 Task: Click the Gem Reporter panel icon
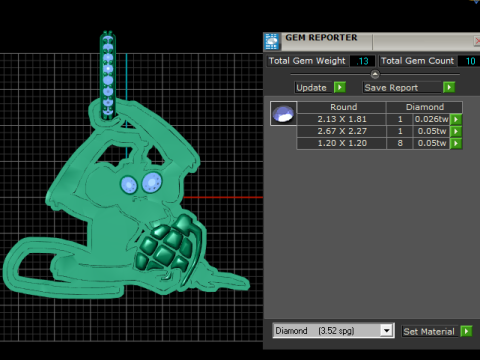click(x=272, y=41)
